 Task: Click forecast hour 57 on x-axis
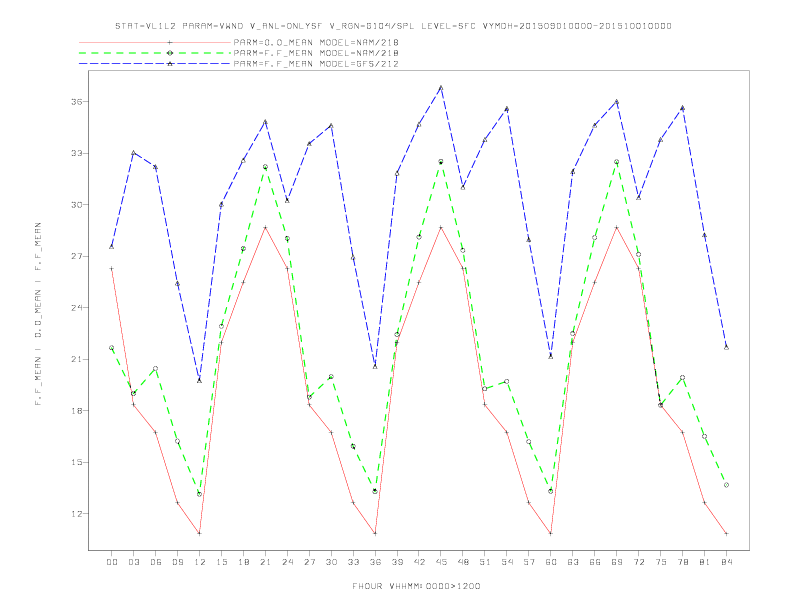click(x=529, y=562)
